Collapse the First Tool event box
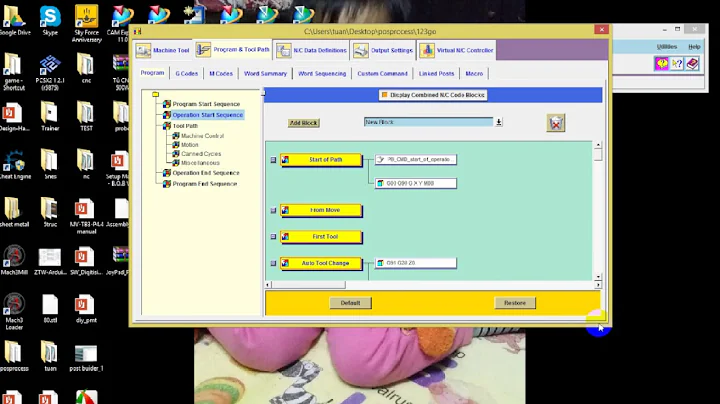Screen dimensions: 720x404 [x=273, y=236]
